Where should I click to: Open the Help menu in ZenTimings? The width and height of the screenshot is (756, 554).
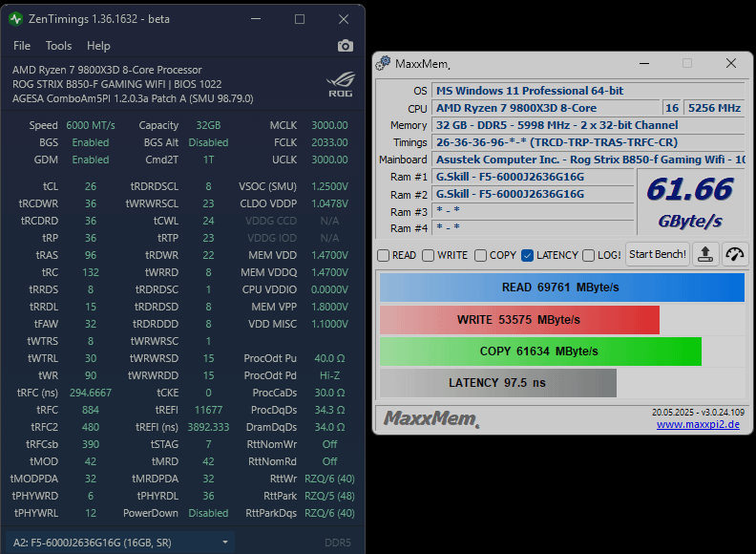[x=98, y=46]
